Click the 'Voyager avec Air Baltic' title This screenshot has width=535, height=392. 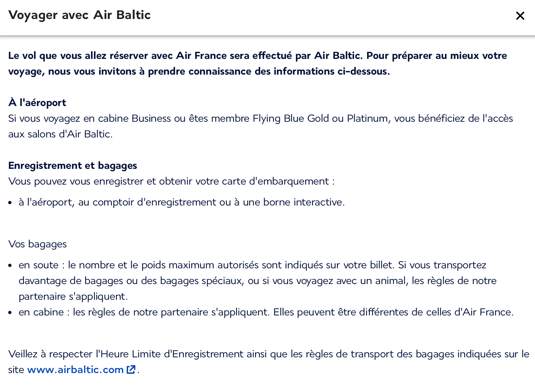coord(80,15)
